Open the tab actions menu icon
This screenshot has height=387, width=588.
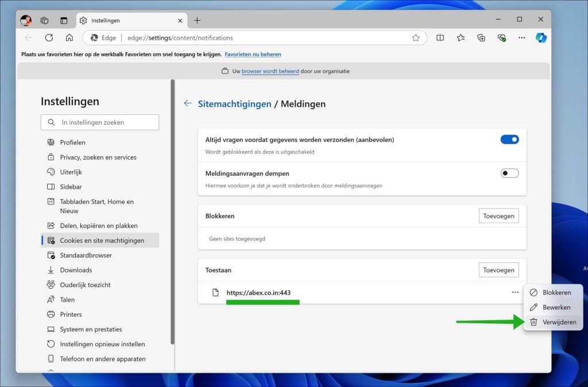click(64, 20)
